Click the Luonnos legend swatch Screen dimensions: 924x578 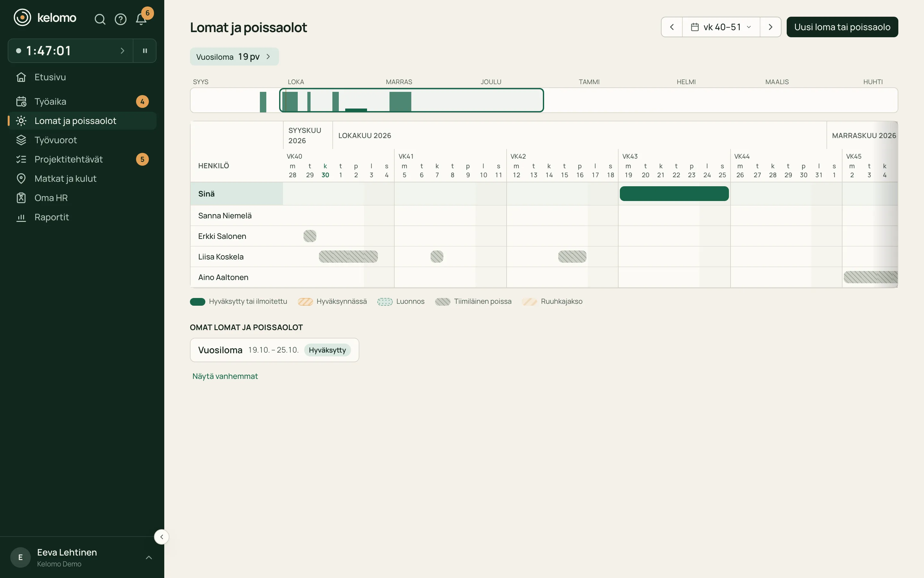point(385,302)
